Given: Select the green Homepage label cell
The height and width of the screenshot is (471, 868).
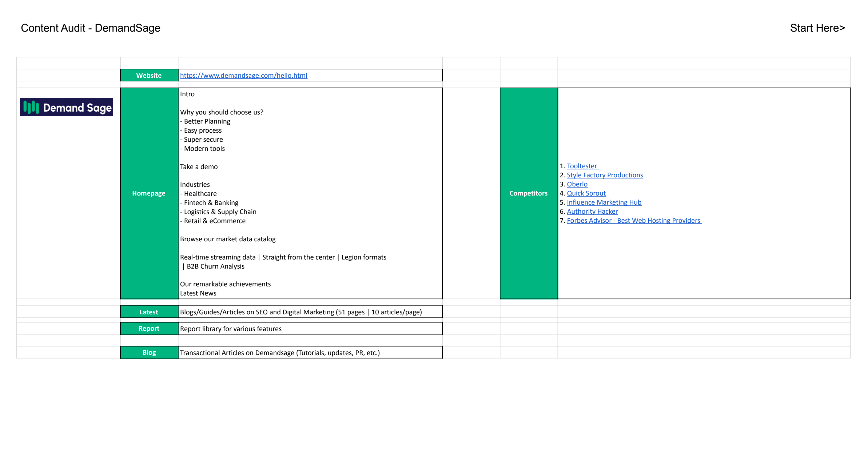Looking at the screenshot, I should pyautogui.click(x=149, y=193).
